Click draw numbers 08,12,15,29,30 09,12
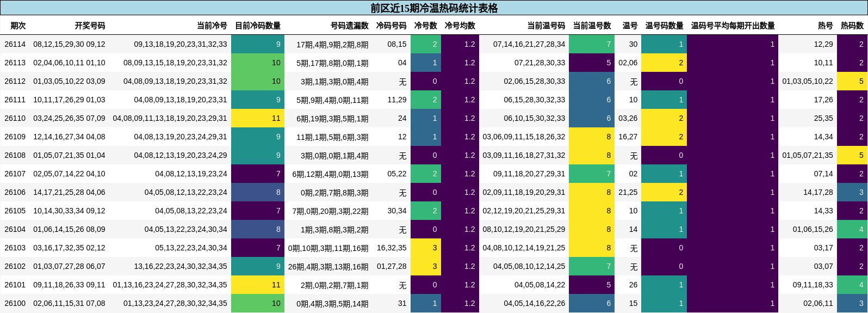The width and height of the screenshot is (868, 313). pos(69,44)
